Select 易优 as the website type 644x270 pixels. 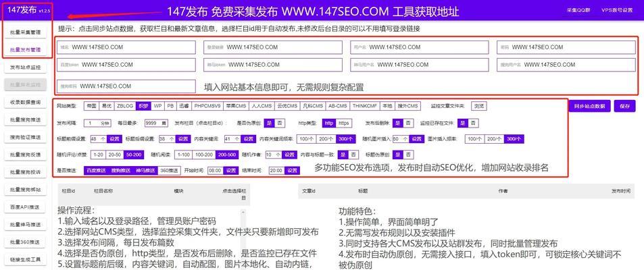point(106,106)
